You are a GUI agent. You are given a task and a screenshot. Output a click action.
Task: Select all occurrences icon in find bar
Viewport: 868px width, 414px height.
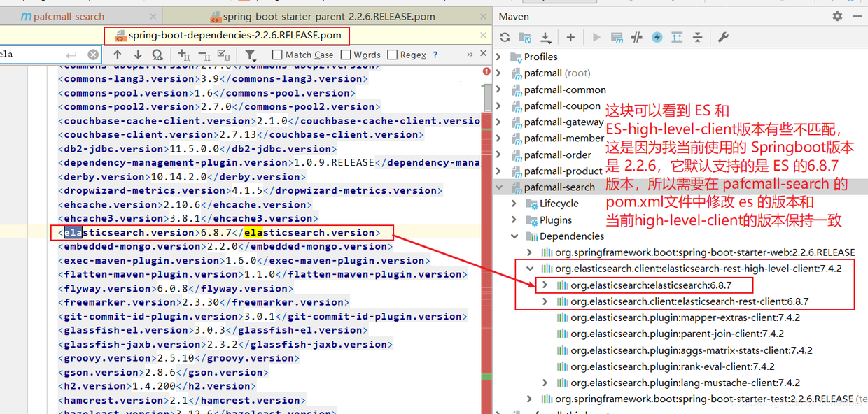pos(224,55)
